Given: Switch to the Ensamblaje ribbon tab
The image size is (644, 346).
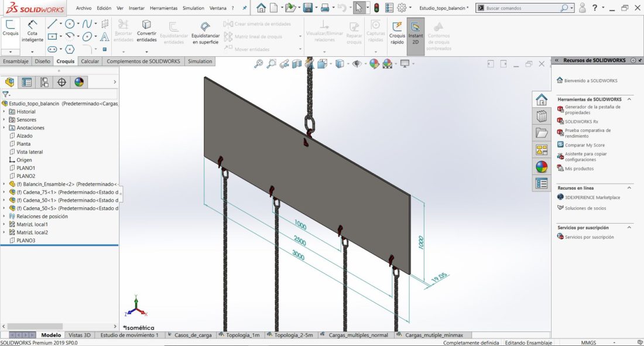Looking at the screenshot, I should (x=16, y=61).
